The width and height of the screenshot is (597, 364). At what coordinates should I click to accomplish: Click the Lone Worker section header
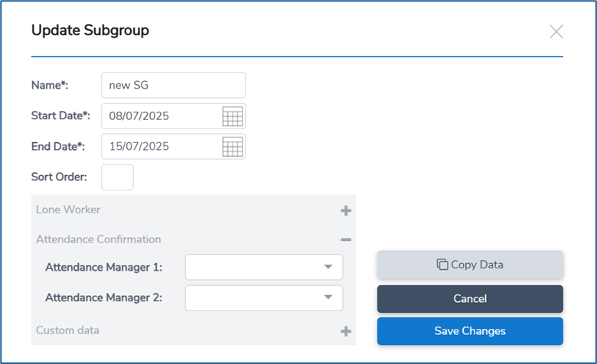pyautogui.click(x=194, y=210)
